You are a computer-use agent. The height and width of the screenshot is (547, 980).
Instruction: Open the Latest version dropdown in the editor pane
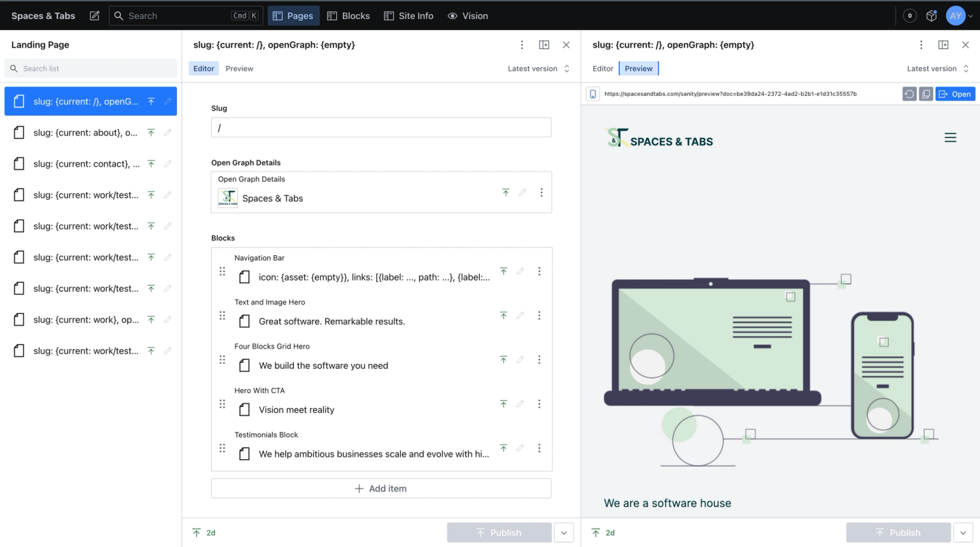click(538, 68)
